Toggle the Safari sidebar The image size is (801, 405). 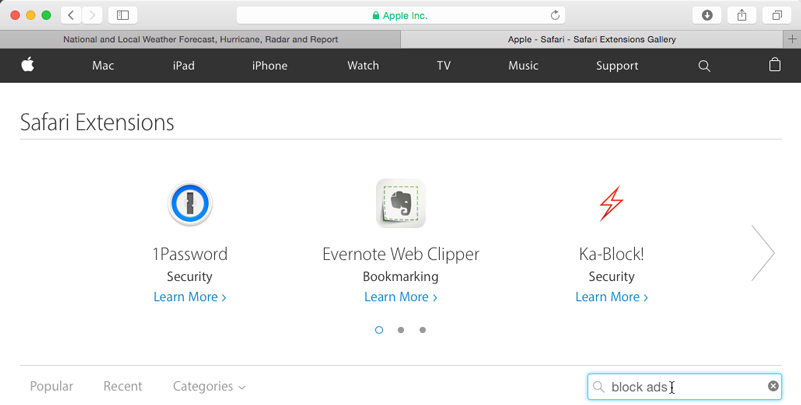123,15
